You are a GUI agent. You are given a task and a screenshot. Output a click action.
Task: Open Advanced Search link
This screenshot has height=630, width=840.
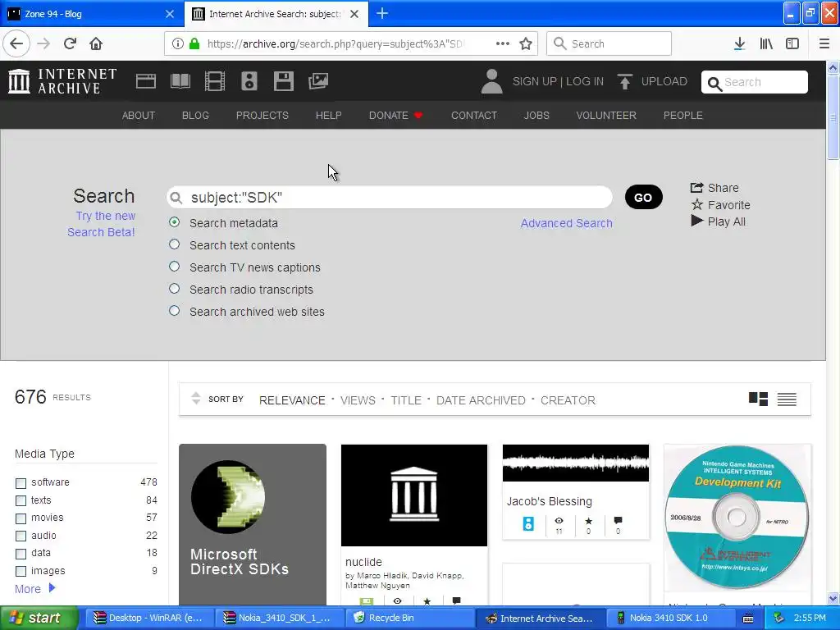[x=566, y=223]
